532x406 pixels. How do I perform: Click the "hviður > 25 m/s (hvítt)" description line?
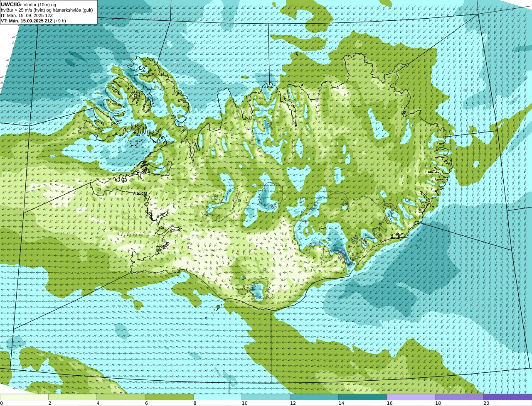coord(47,10)
